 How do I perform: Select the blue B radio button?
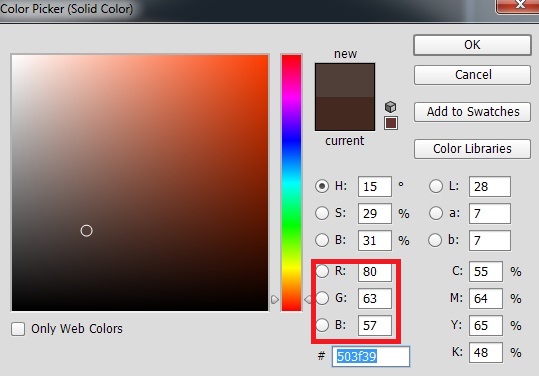click(x=322, y=325)
